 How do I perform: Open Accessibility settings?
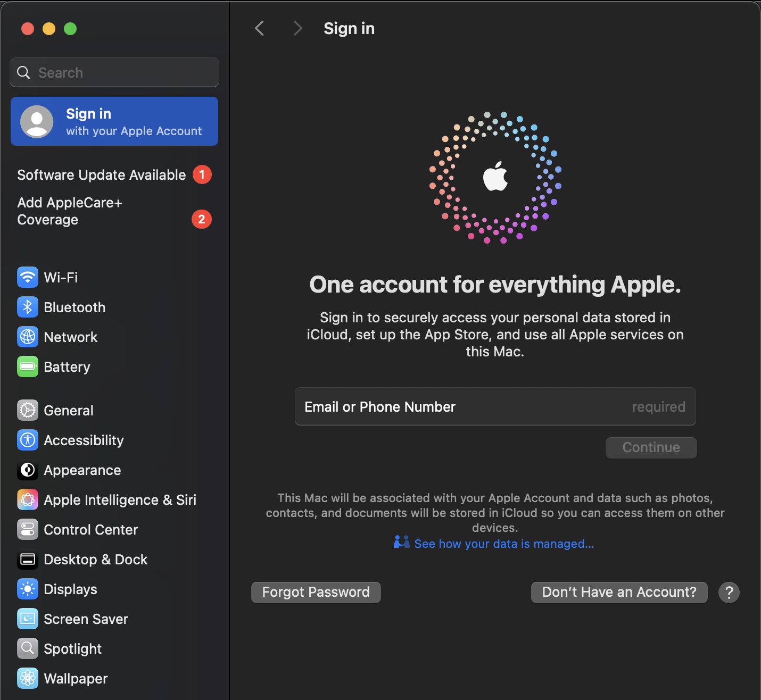pyautogui.click(x=83, y=440)
